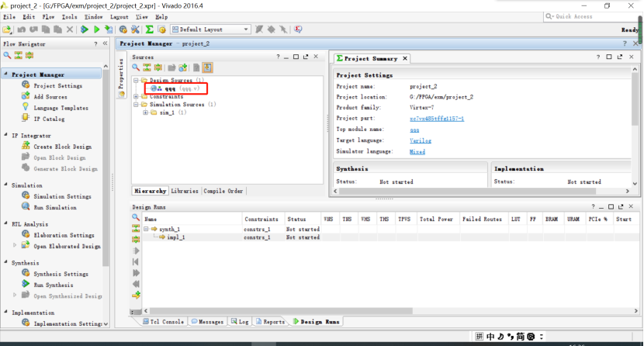Click Add Sources in Flow Navigator
The height and width of the screenshot is (346, 644).
[50, 96]
